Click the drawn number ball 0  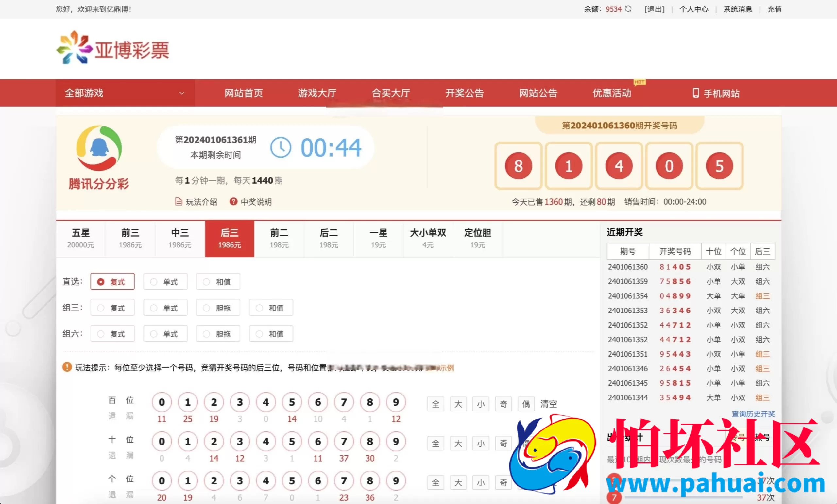[669, 166]
